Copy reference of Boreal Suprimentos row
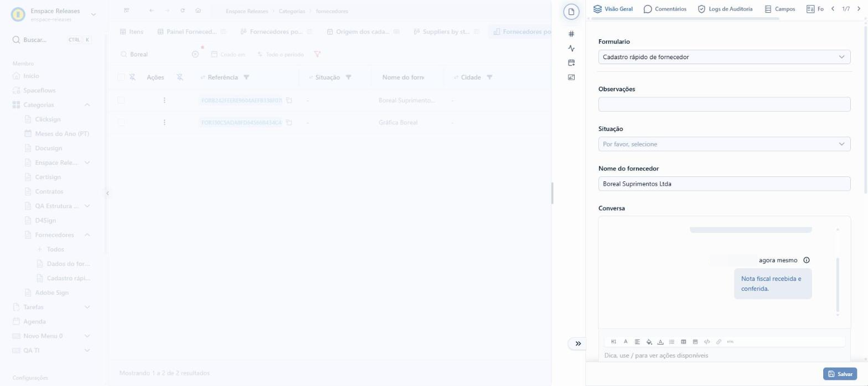 289,101
